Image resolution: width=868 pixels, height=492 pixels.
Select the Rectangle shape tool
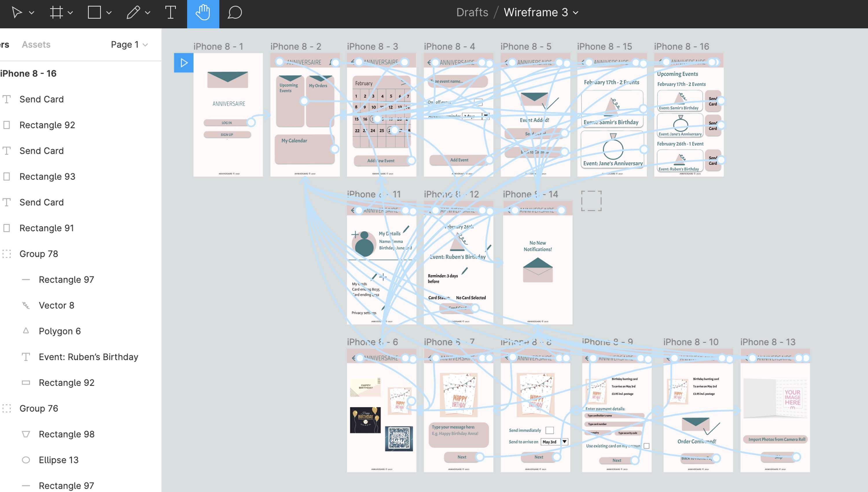[94, 12]
